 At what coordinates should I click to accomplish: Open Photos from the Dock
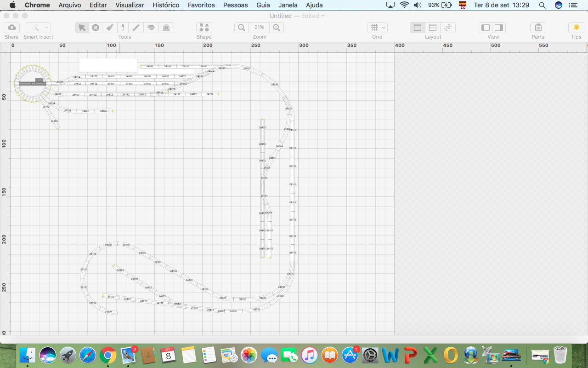249,355
